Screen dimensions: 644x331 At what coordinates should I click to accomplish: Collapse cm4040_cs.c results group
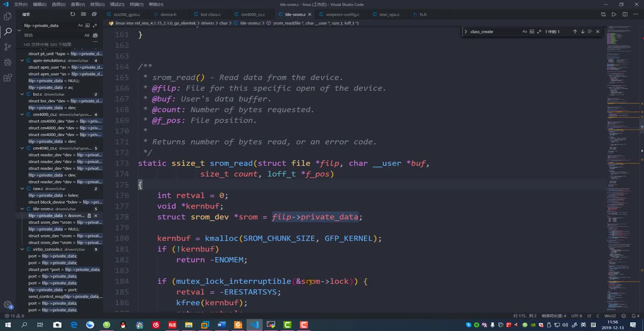click(22, 148)
